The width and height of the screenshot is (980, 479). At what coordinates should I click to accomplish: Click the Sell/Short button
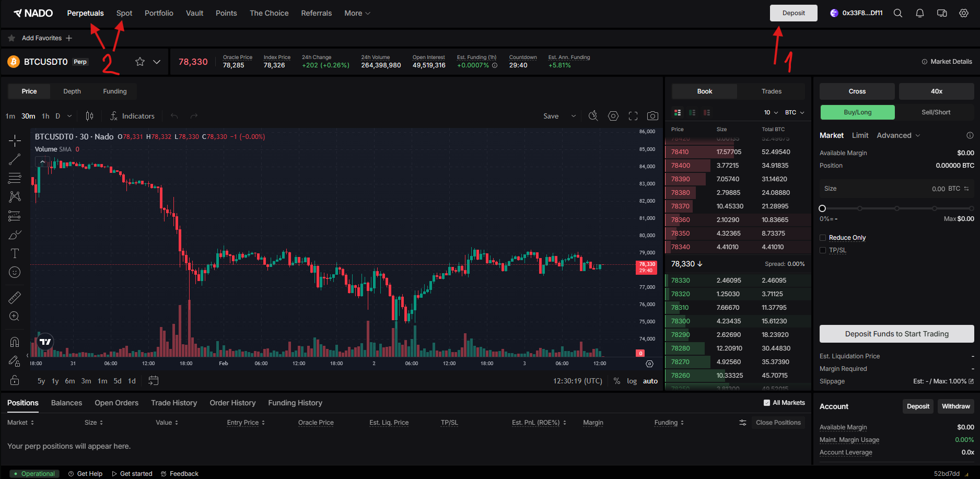(936, 112)
